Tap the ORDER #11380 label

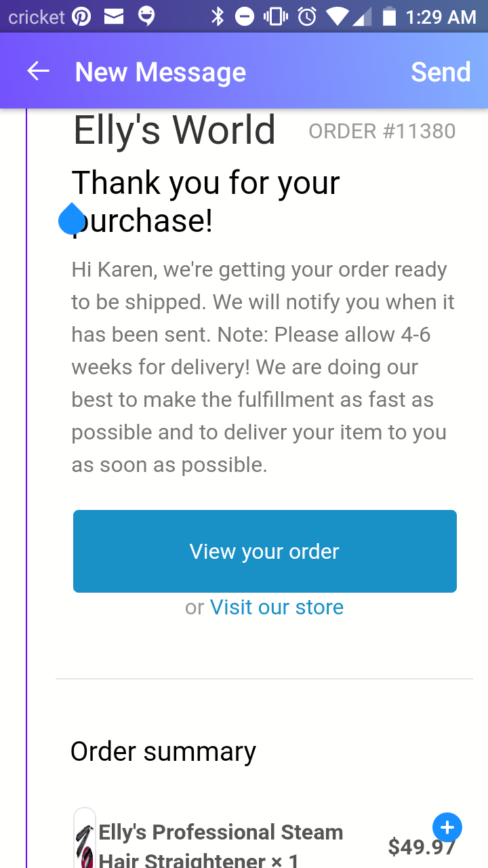[382, 131]
